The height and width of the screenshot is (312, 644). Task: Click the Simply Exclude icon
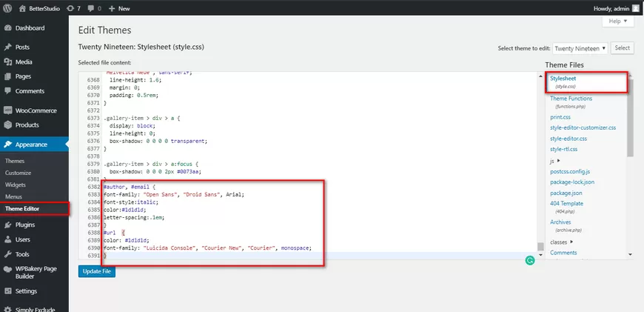click(7, 310)
